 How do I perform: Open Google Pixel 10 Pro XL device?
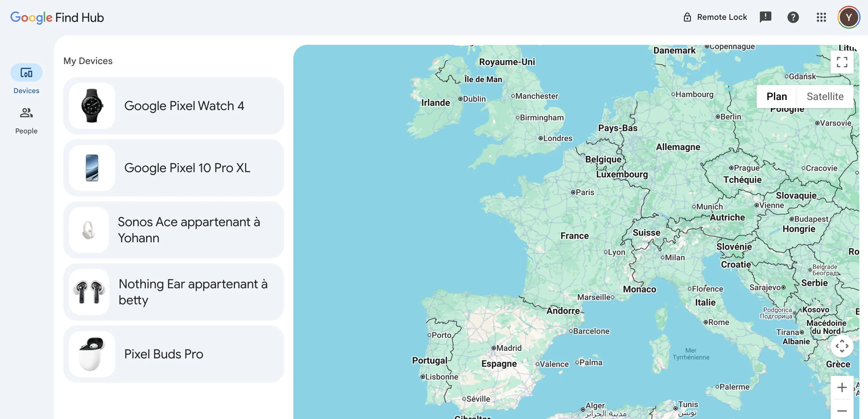pos(187,167)
